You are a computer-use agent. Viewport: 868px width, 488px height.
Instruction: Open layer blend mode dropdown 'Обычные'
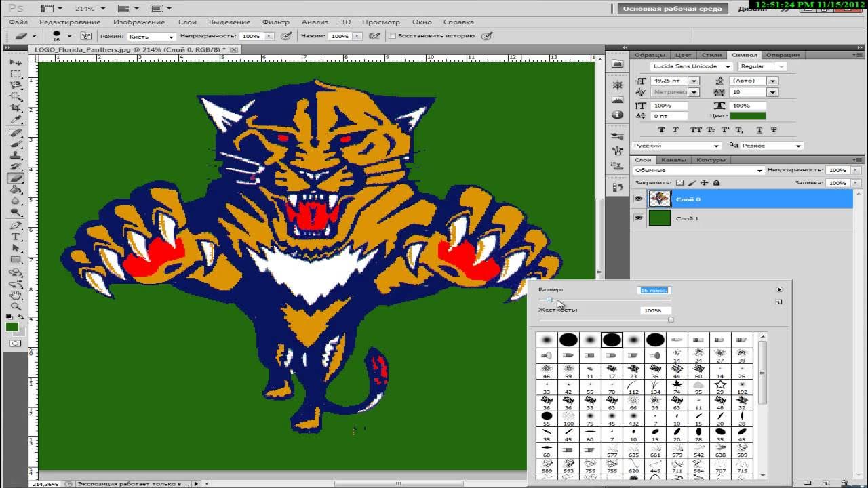coord(698,170)
